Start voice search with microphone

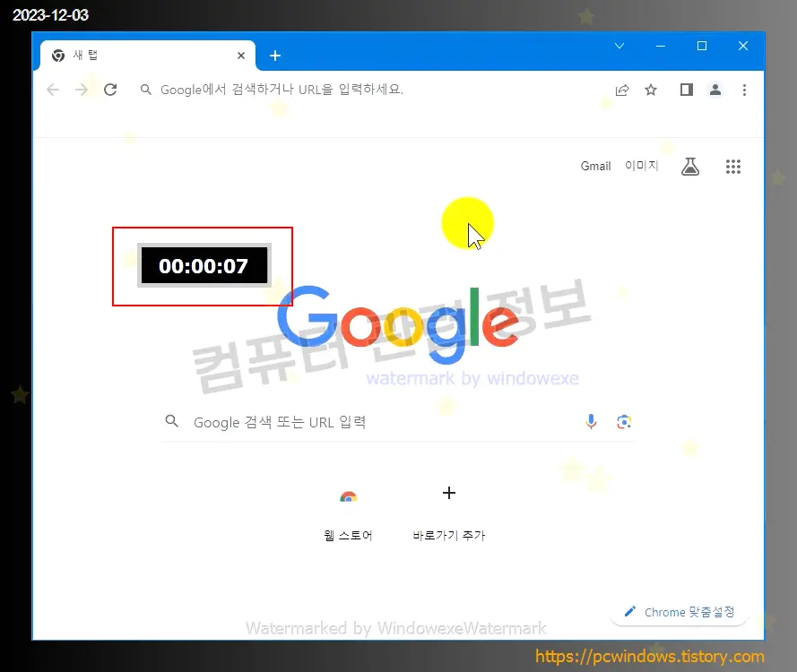click(x=591, y=421)
